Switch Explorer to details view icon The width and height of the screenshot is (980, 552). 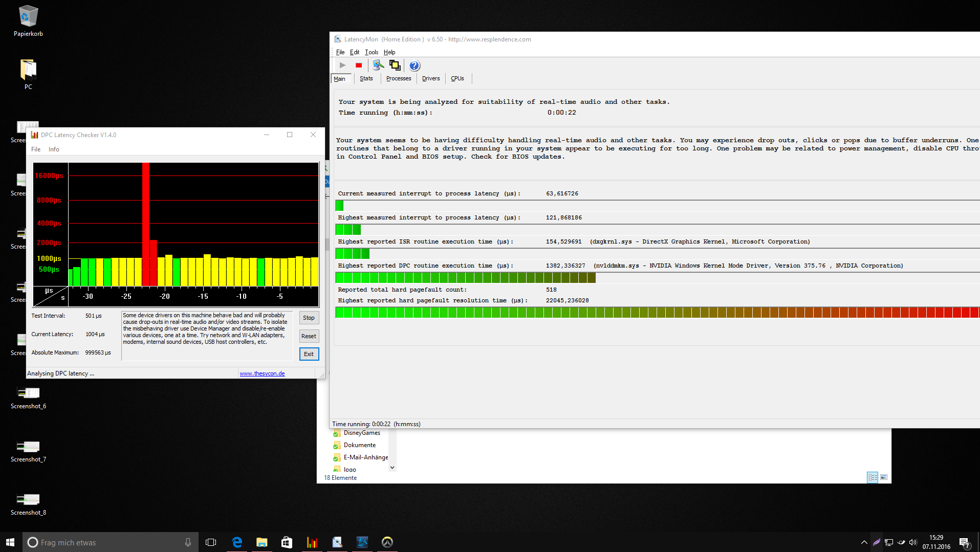[x=873, y=477]
